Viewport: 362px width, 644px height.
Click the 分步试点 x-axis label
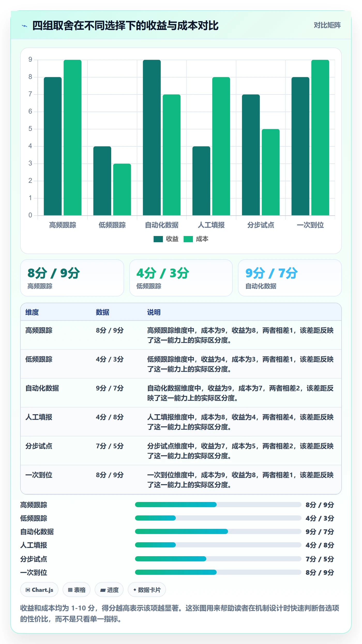point(261,225)
